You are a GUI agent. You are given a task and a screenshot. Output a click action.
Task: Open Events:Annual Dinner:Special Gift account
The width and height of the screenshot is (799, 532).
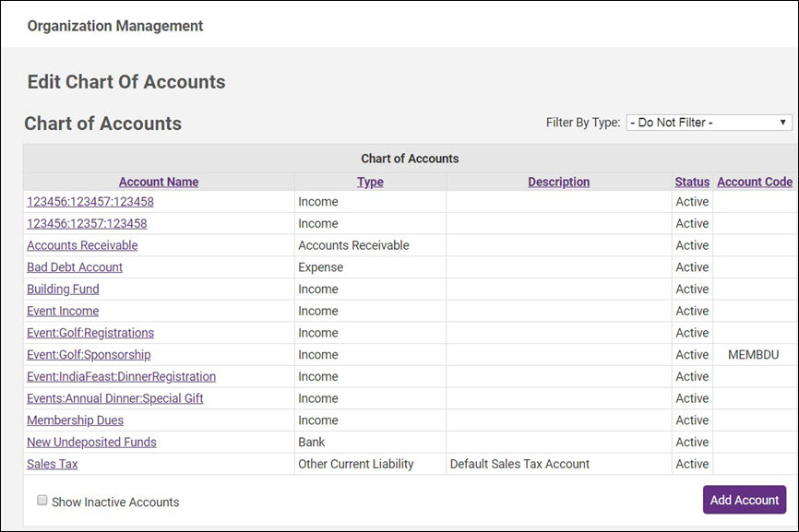point(115,398)
